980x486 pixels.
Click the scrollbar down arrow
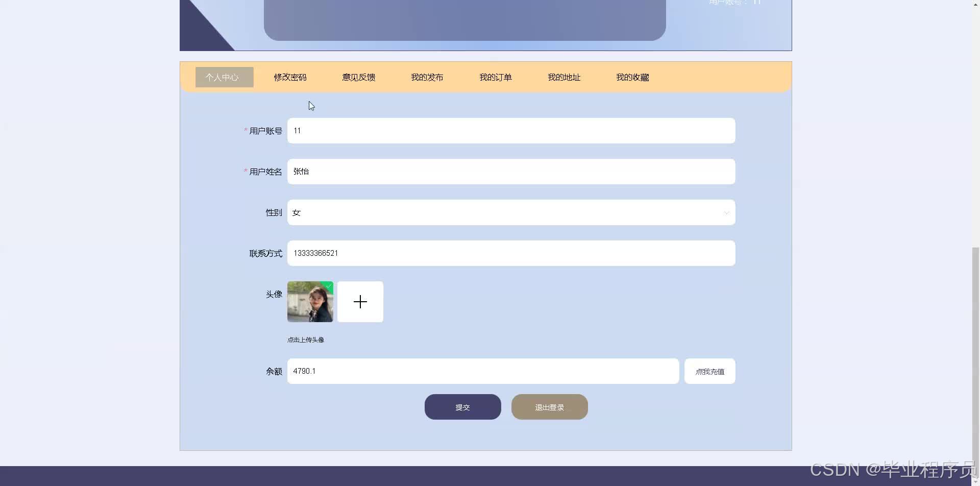click(975, 481)
